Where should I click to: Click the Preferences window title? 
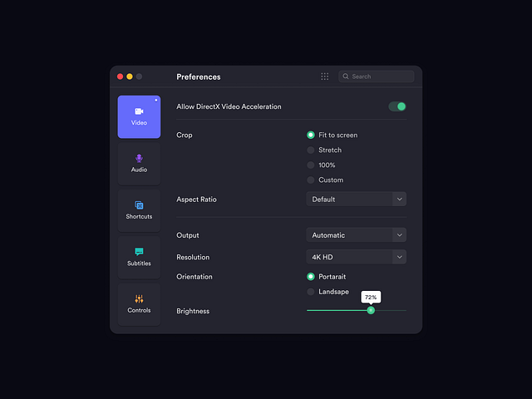[x=199, y=77]
